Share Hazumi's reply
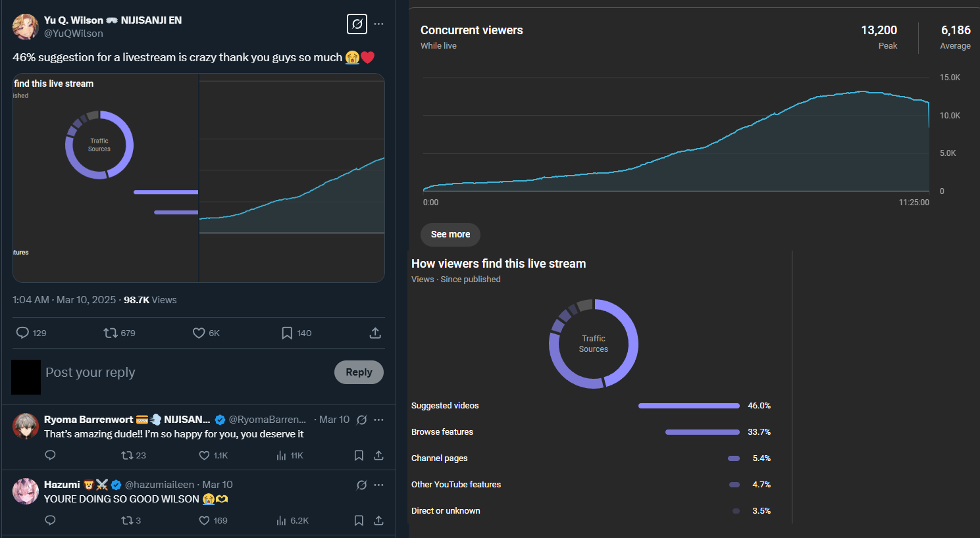 coord(378,520)
